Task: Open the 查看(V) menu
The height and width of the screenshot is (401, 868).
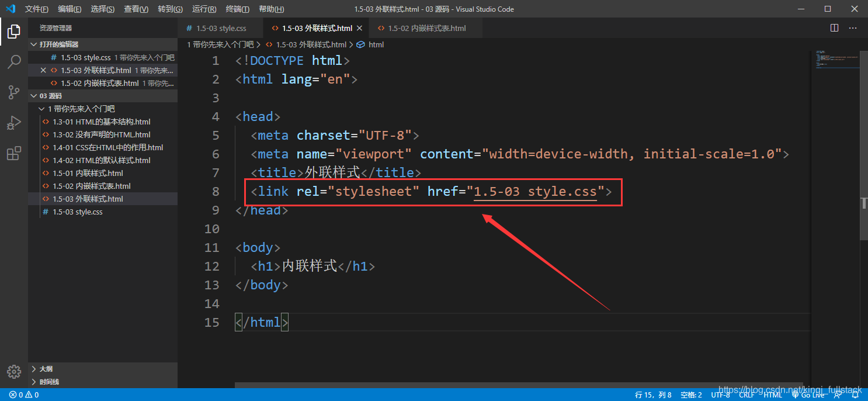Action: pos(136,9)
